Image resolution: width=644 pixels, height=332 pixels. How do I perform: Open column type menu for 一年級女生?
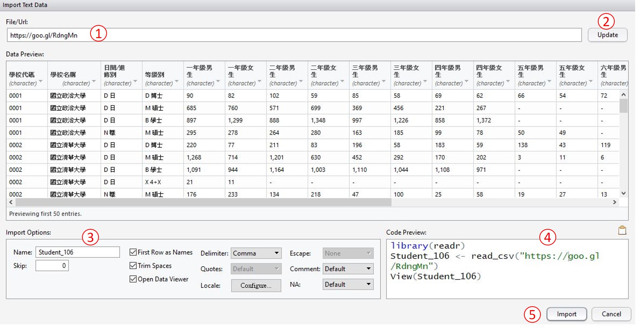click(259, 82)
